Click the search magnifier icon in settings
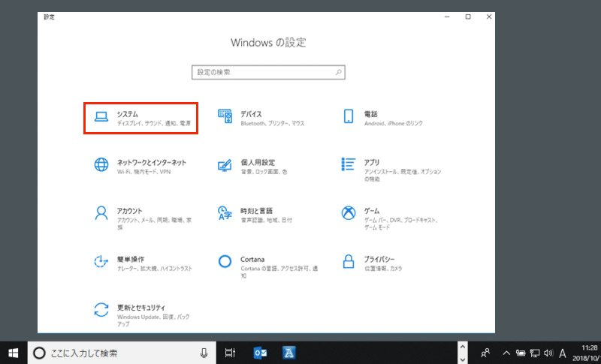The width and height of the screenshot is (601, 364). [339, 72]
